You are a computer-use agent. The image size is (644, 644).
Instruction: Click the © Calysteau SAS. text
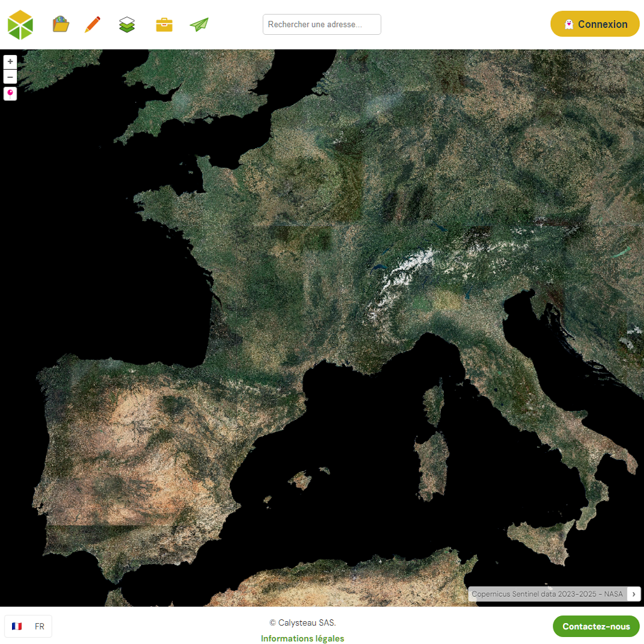tap(303, 622)
